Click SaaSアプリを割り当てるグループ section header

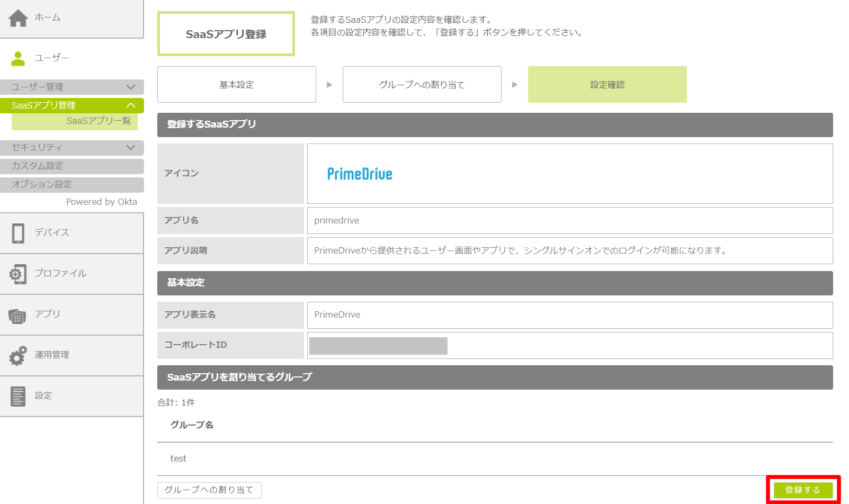pos(495,377)
